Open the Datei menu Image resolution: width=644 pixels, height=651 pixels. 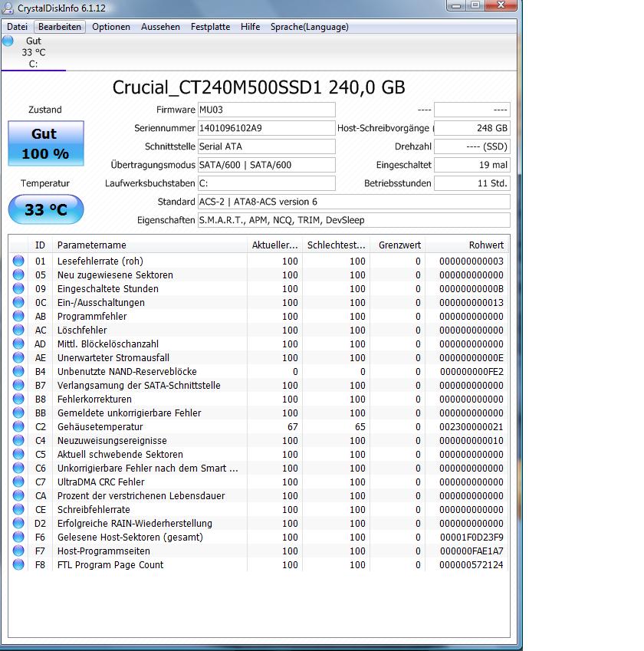17,27
